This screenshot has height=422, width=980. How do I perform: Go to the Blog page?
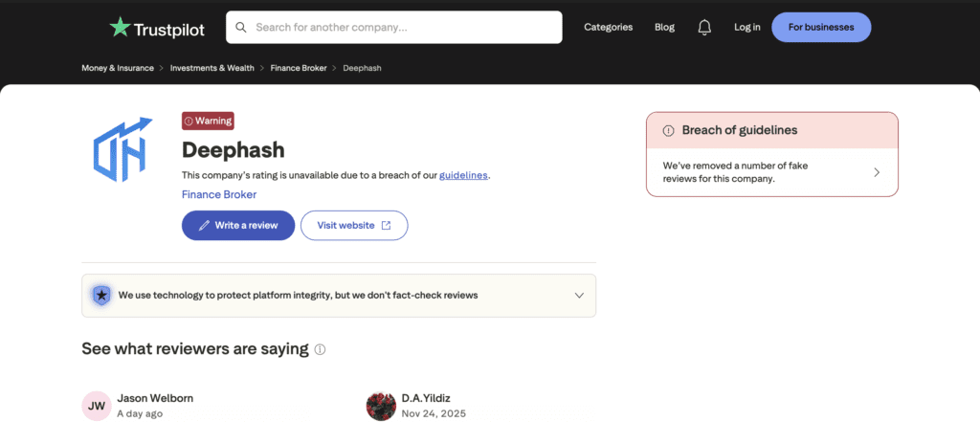(x=664, y=28)
